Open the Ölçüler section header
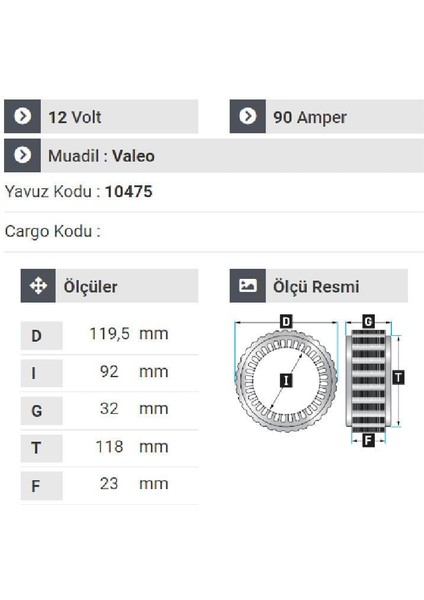The image size is (424, 600). (109, 286)
